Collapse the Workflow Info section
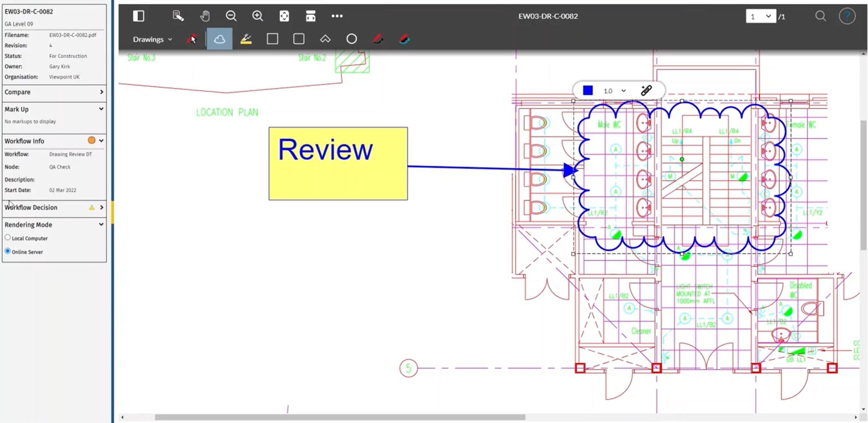Image resolution: width=868 pixels, height=423 pixels. pos(101,140)
